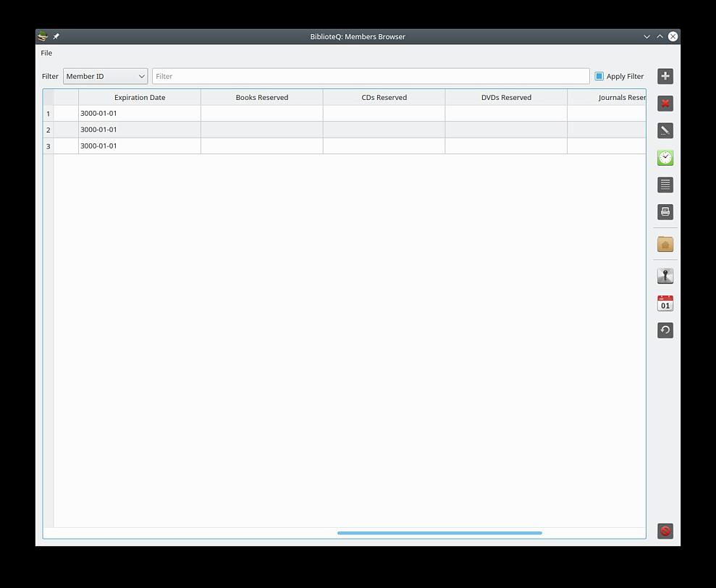Click the DVDs Reserved column header
The width and height of the screenshot is (716, 588).
pos(506,97)
